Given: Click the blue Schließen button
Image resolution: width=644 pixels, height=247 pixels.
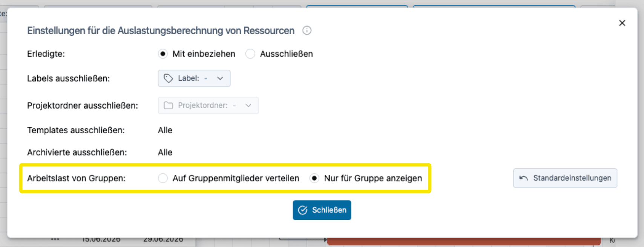Looking at the screenshot, I should click(x=322, y=210).
